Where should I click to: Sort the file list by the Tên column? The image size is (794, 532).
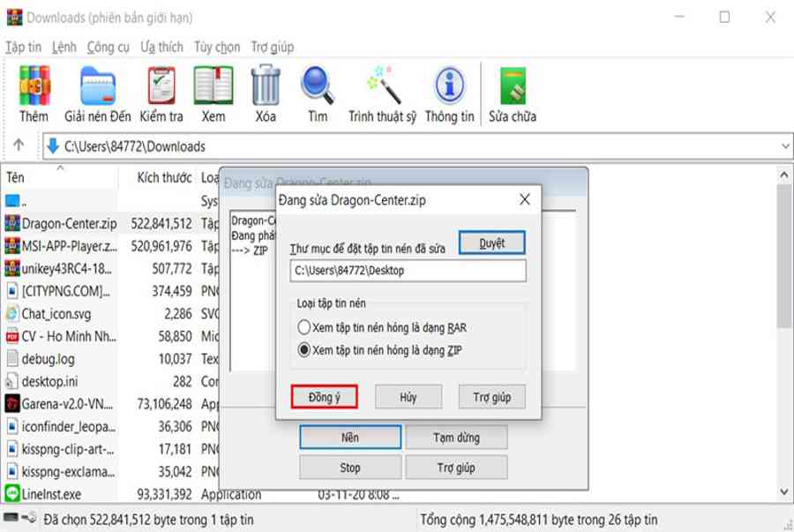coord(16,177)
